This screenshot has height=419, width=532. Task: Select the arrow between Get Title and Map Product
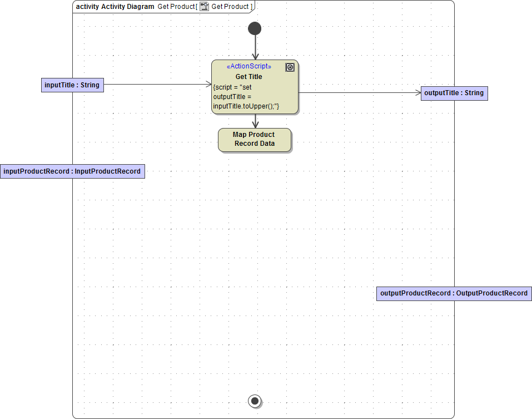(255, 121)
